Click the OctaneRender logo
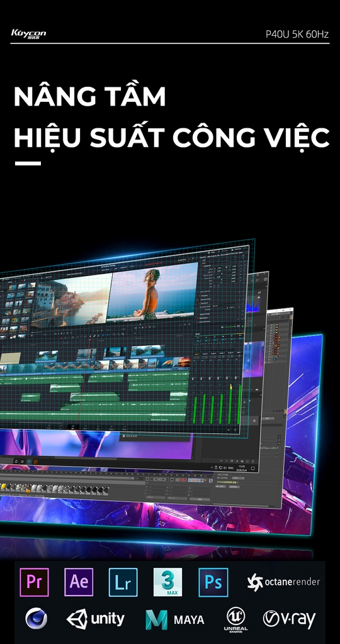The image size is (340, 644). pyautogui.click(x=283, y=582)
